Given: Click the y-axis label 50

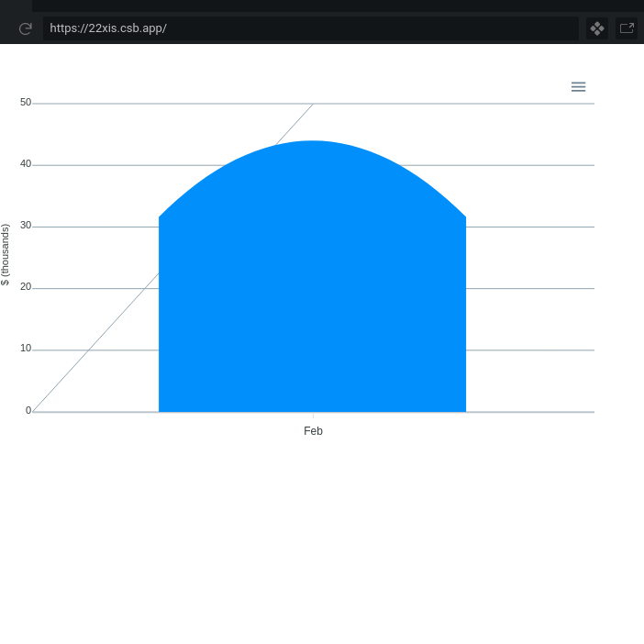Looking at the screenshot, I should [26, 102].
